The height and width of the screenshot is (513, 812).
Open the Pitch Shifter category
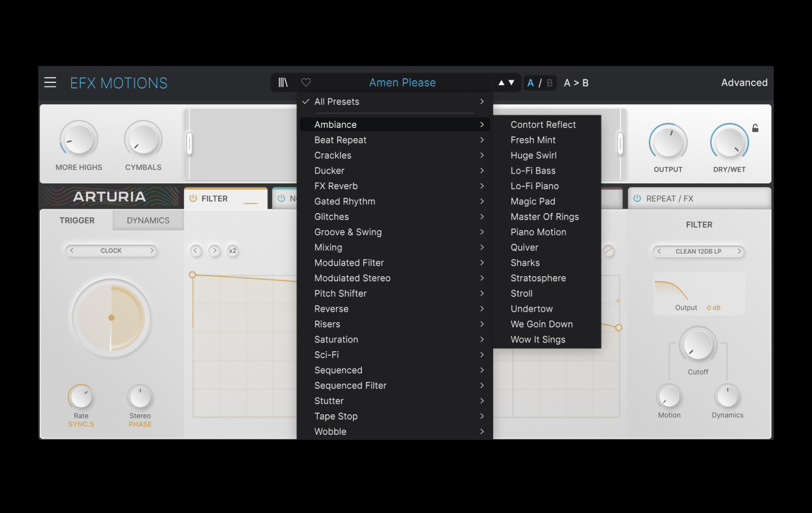point(394,294)
